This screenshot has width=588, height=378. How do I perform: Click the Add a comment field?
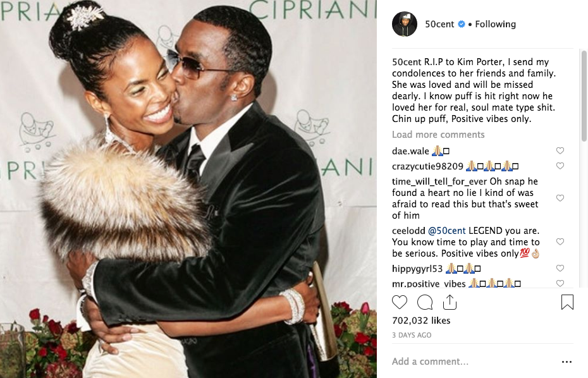point(472,362)
